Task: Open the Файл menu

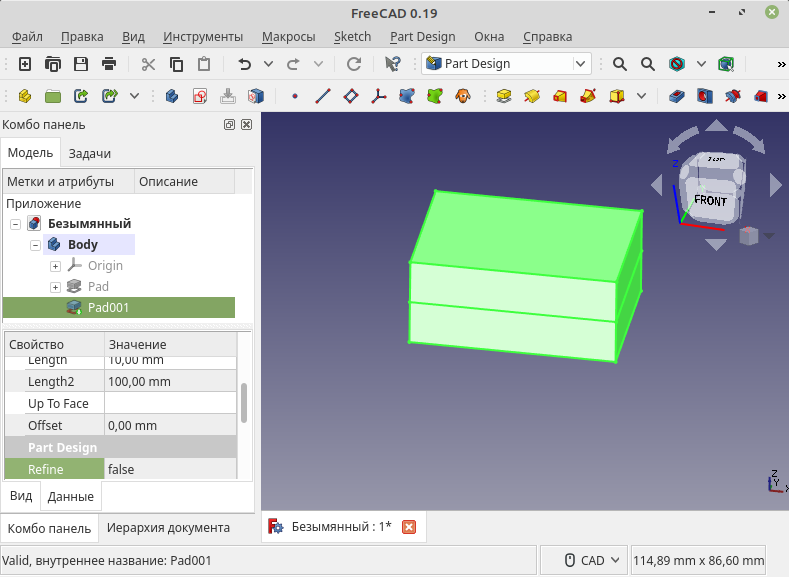Action: coord(27,37)
